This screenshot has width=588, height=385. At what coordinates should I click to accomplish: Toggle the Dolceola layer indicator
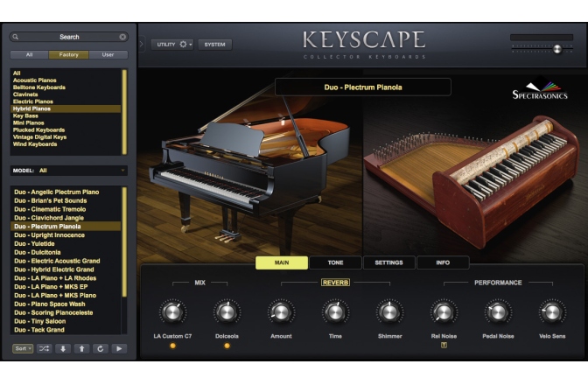(x=227, y=346)
